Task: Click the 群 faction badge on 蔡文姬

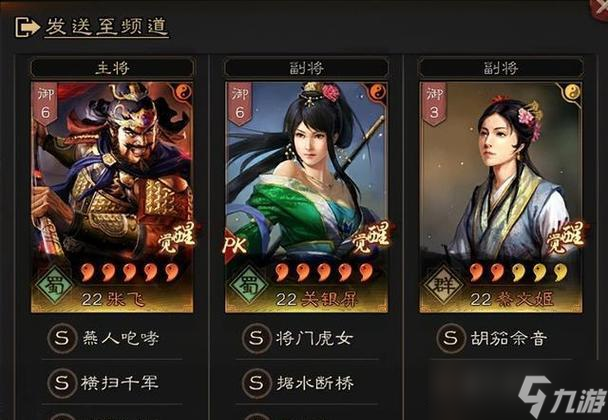Action: [x=443, y=286]
